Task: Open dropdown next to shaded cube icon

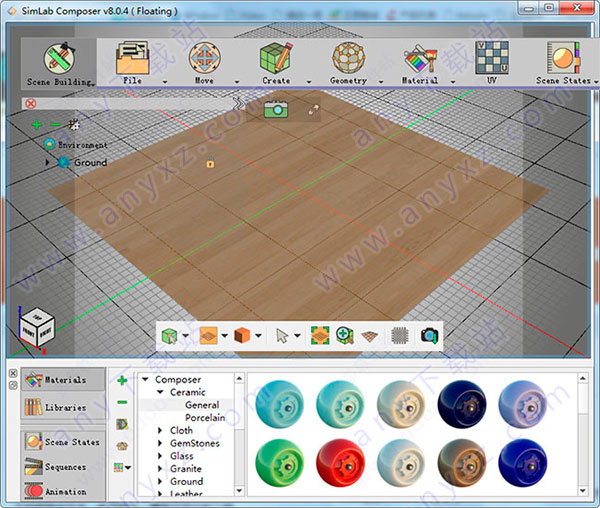Action: (x=259, y=336)
